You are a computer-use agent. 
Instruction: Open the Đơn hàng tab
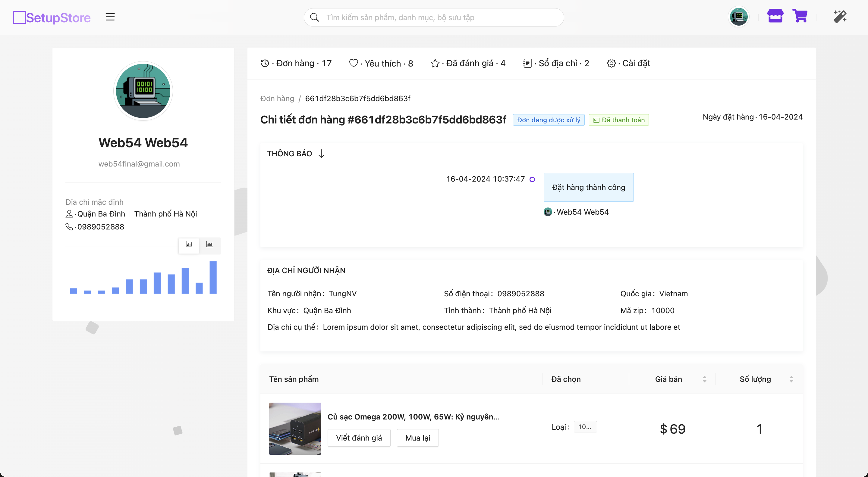(297, 63)
